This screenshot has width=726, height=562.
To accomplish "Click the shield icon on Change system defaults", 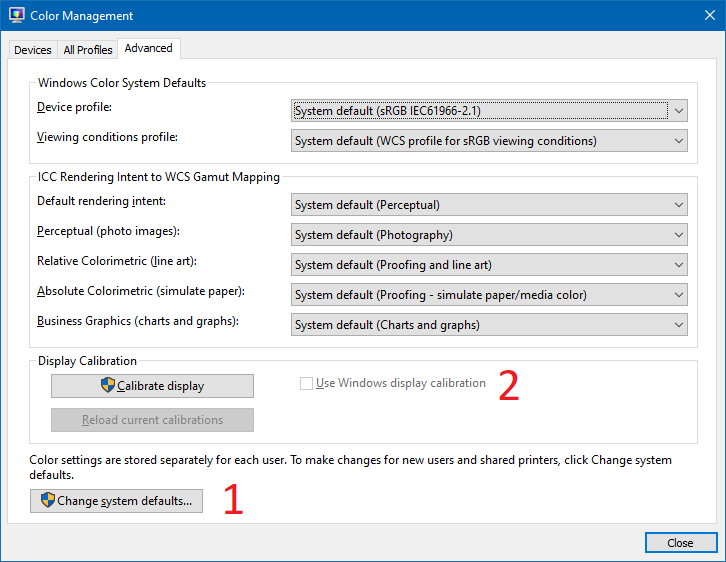I will 48,500.
